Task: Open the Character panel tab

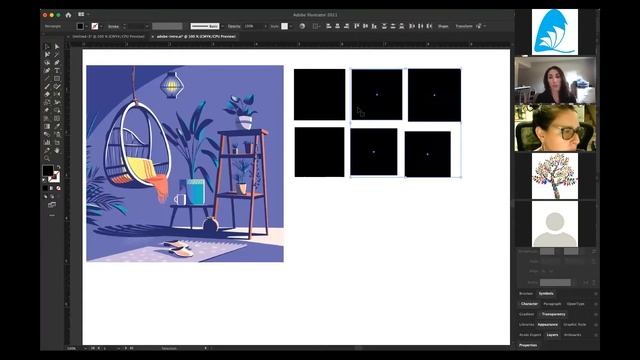Action: point(529,304)
